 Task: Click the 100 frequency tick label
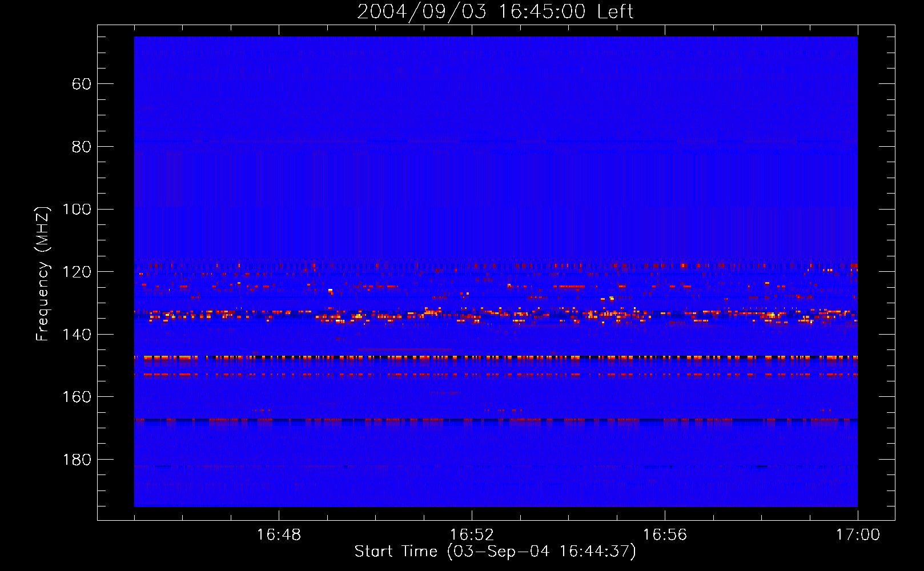[x=77, y=209]
